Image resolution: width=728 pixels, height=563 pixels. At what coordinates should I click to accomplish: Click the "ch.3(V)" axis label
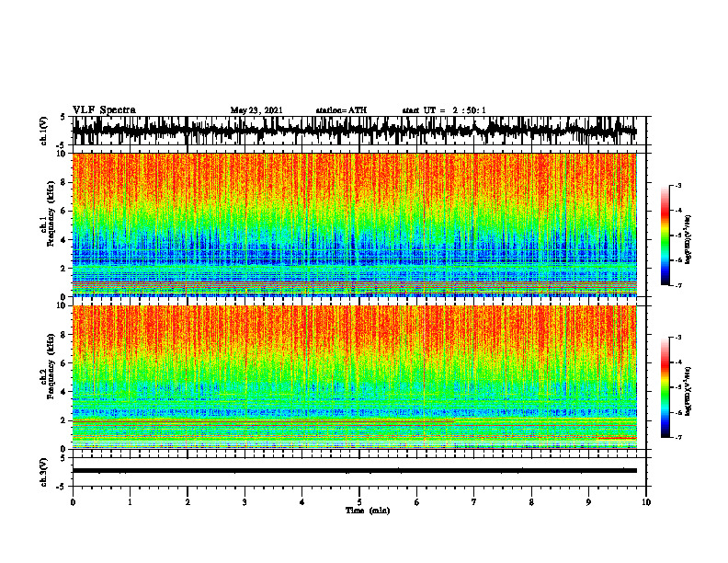44,473
